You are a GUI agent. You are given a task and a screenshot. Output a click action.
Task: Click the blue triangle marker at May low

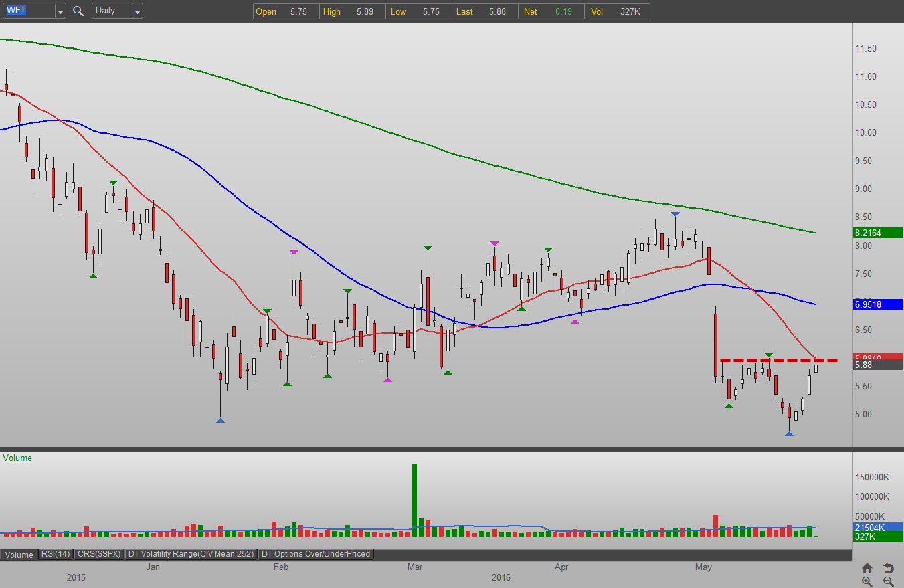click(789, 434)
